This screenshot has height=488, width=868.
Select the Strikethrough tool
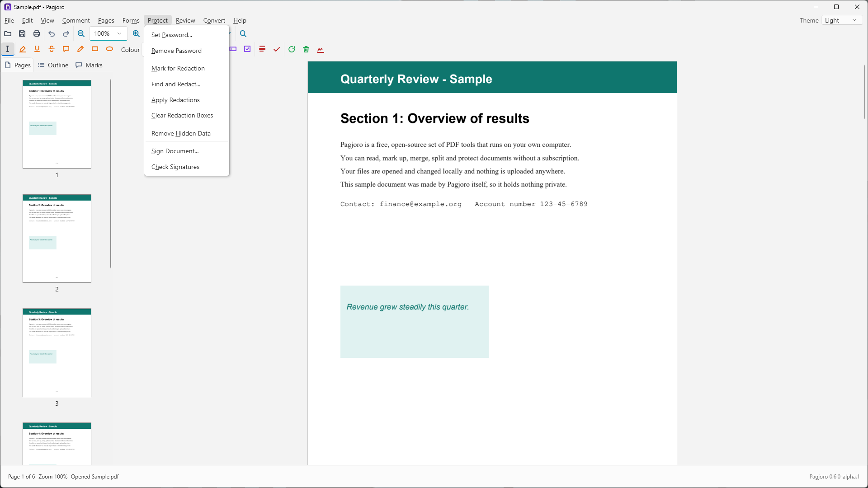(x=52, y=49)
